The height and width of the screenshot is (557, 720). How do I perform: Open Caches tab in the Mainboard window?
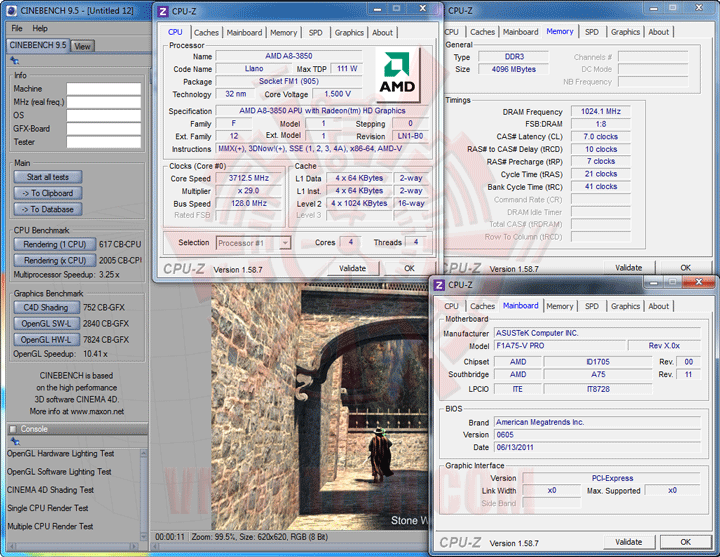pyautogui.click(x=483, y=306)
